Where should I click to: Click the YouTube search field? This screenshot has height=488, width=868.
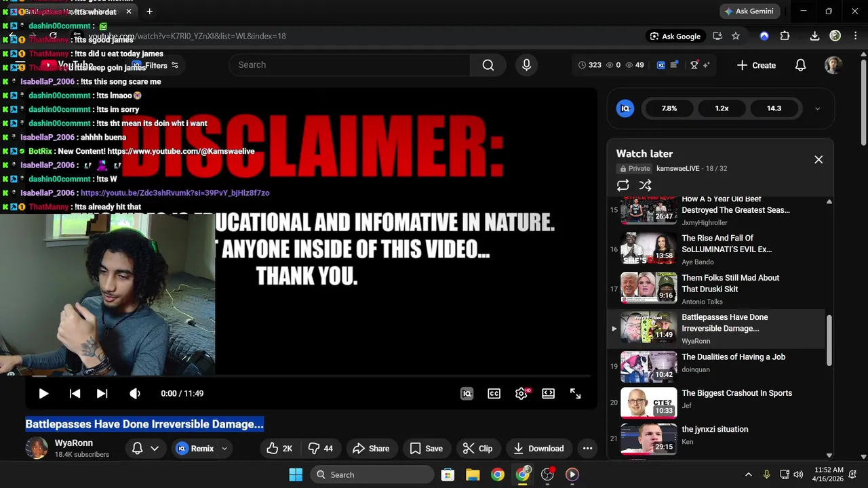pos(349,65)
